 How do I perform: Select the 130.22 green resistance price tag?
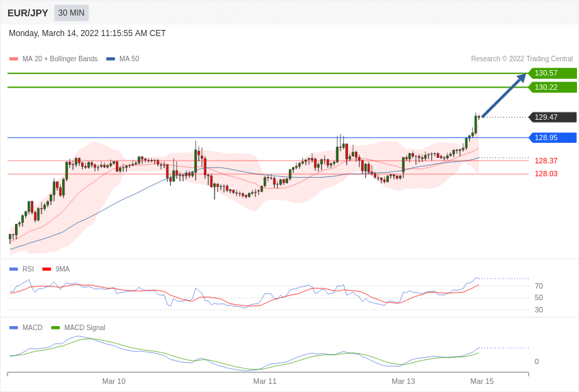pyautogui.click(x=552, y=87)
